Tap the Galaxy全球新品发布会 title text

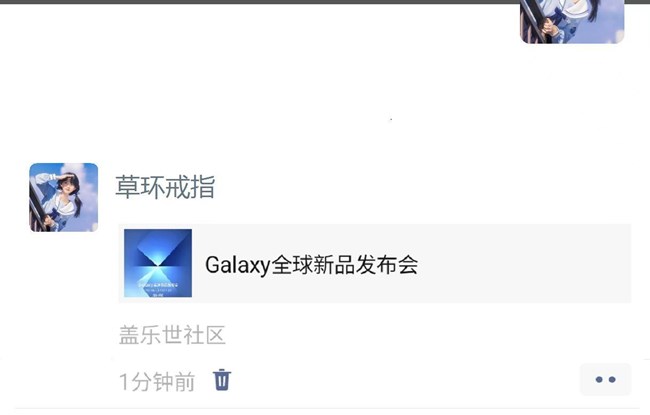[311, 265]
